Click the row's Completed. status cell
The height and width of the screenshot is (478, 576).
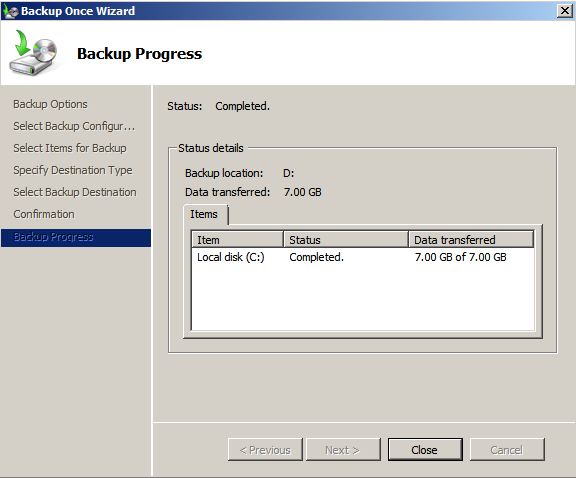click(x=317, y=257)
